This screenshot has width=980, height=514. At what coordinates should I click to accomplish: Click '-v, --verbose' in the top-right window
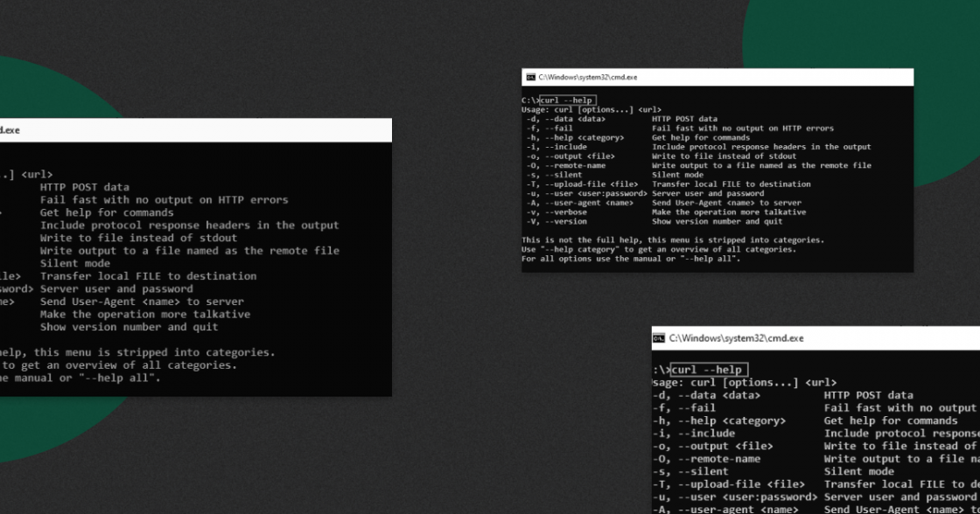556,212
